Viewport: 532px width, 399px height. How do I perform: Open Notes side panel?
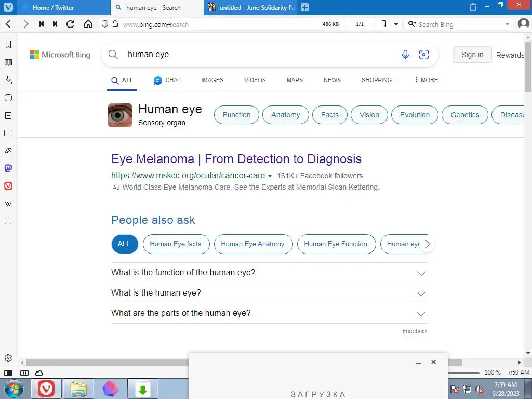(x=8, y=115)
